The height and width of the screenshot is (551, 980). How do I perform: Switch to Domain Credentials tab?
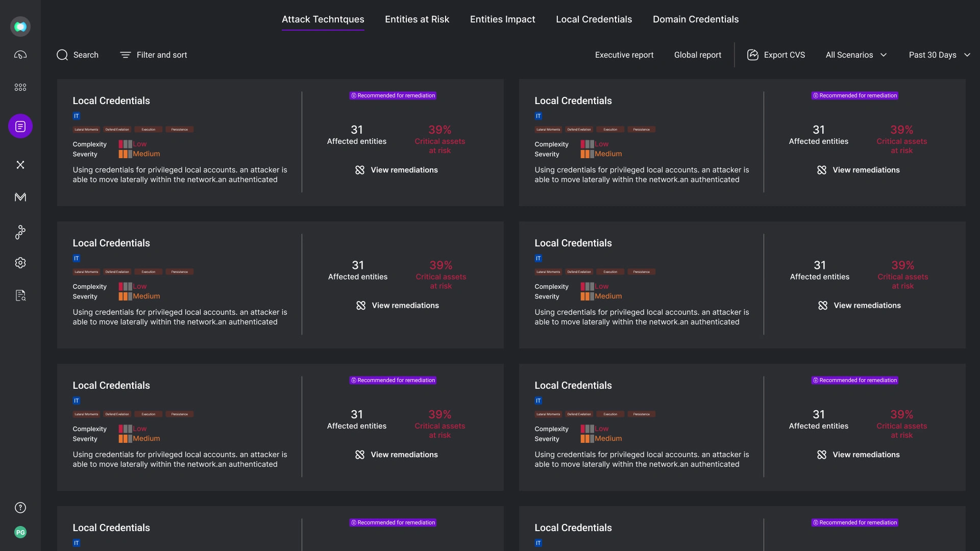tap(696, 19)
